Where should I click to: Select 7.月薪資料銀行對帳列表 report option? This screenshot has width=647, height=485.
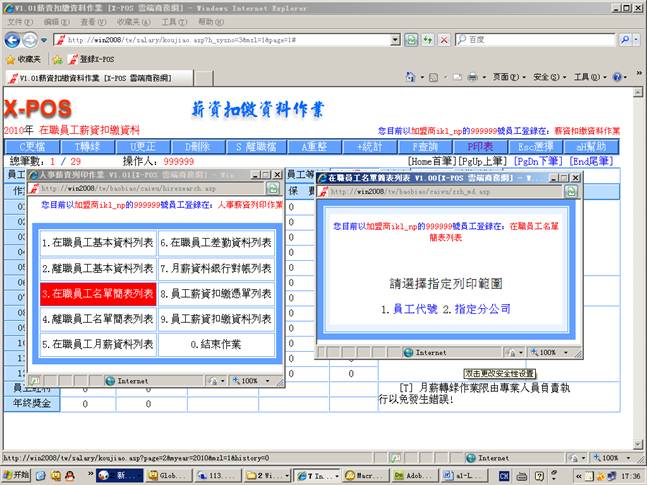pyautogui.click(x=216, y=268)
